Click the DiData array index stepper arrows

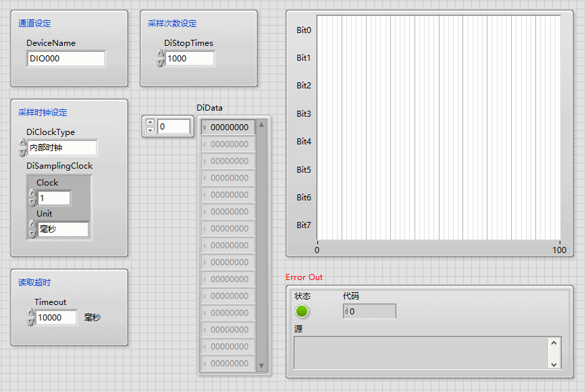point(150,126)
